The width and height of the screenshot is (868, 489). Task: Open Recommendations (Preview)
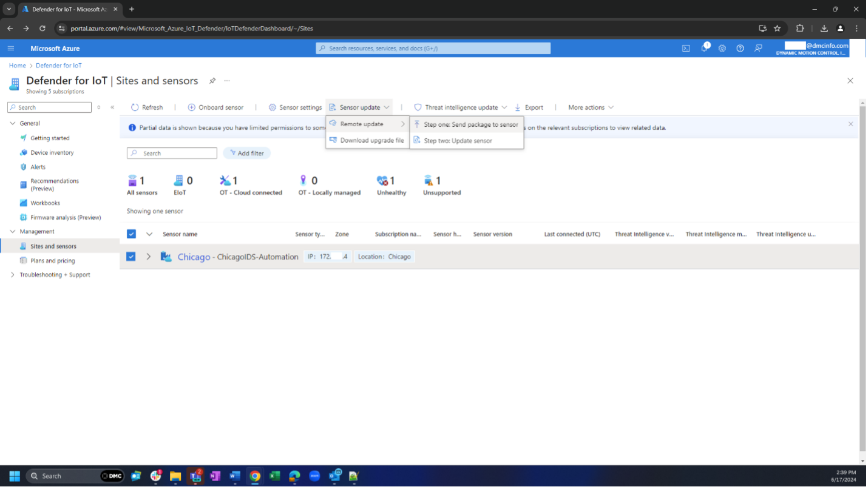[x=55, y=184]
